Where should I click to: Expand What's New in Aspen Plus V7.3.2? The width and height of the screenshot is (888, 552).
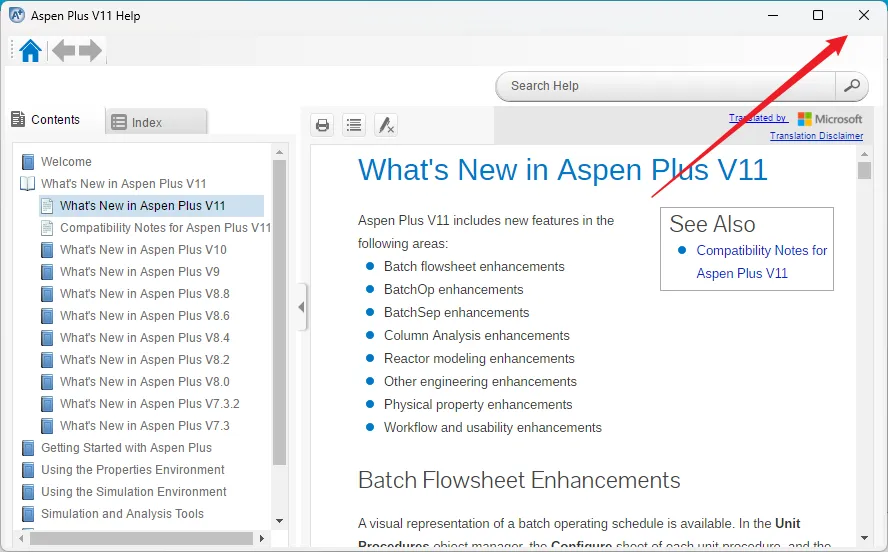coord(150,404)
